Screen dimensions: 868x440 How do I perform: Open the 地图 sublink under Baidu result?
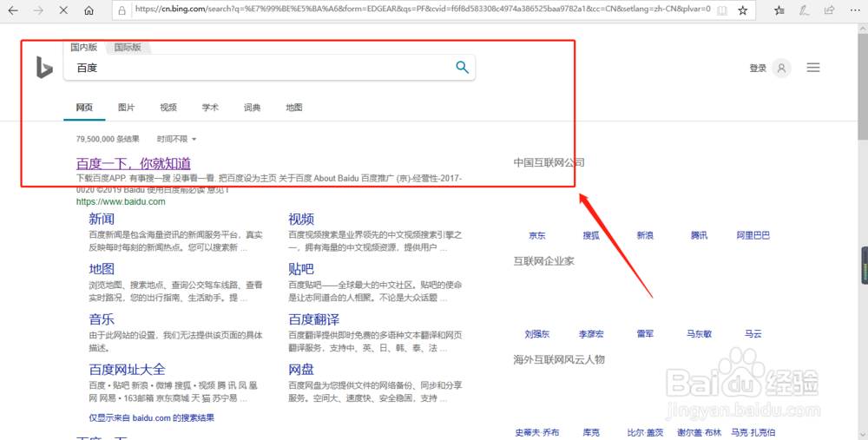pos(102,269)
